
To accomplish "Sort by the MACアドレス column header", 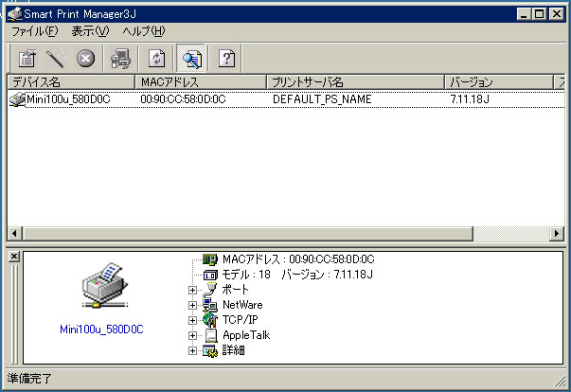I will pos(201,82).
